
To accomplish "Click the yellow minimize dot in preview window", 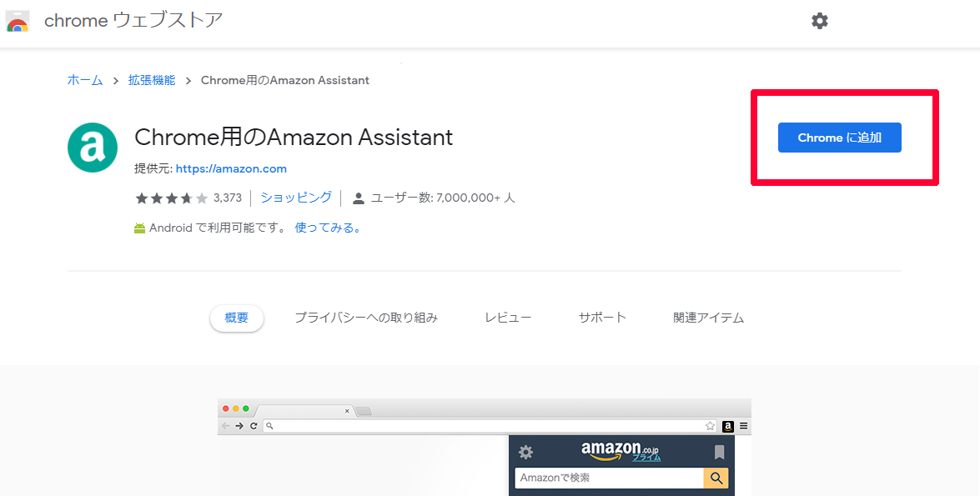I will point(236,408).
